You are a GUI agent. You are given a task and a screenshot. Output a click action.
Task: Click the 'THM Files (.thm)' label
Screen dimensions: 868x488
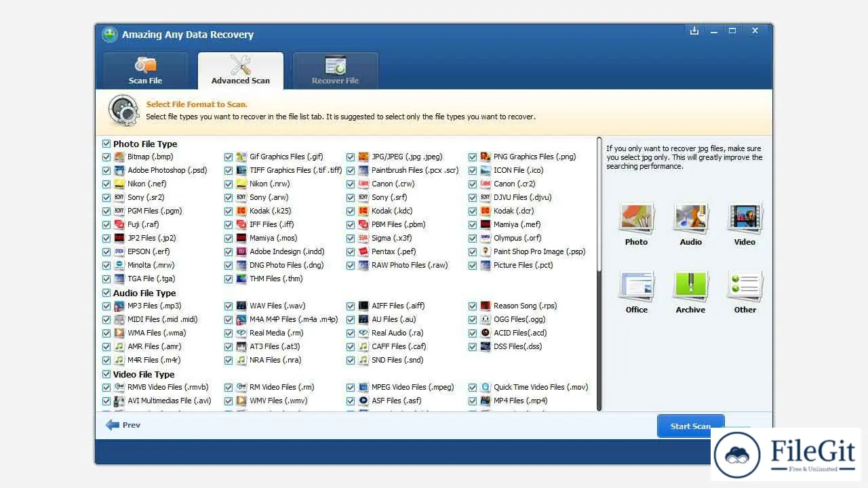click(276, 279)
